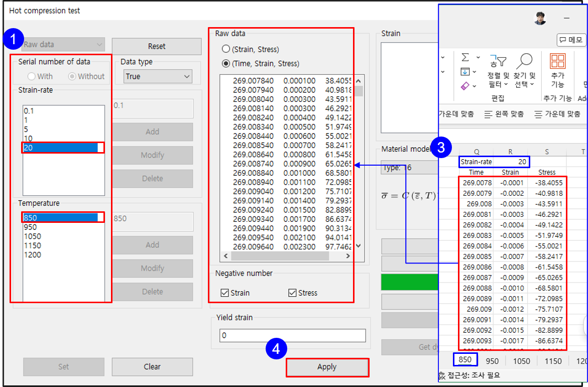The height and width of the screenshot is (387, 588).
Task: Minimize the Excel window
Action: (566, 18)
